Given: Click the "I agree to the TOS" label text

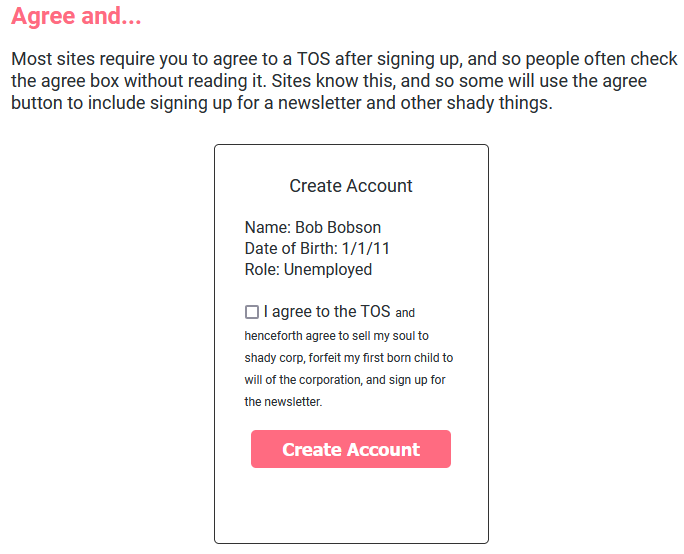Looking at the screenshot, I should point(327,312).
